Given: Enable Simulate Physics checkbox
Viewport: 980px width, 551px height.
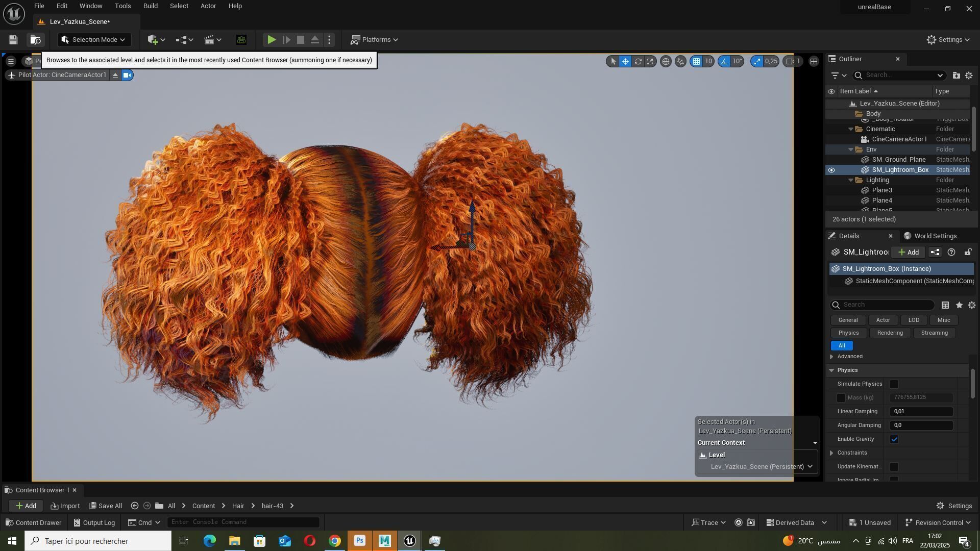Looking at the screenshot, I should [894, 384].
